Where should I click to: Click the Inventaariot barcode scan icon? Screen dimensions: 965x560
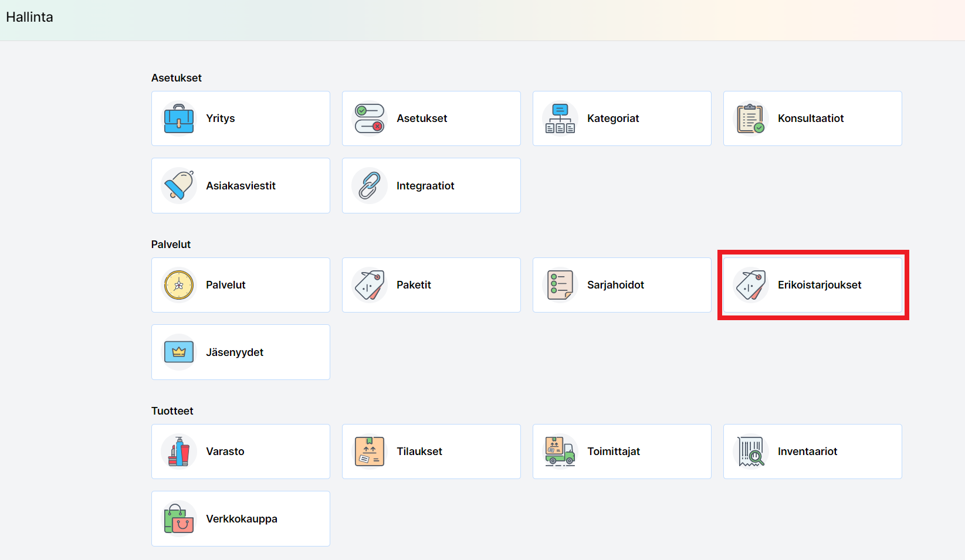[x=751, y=452]
